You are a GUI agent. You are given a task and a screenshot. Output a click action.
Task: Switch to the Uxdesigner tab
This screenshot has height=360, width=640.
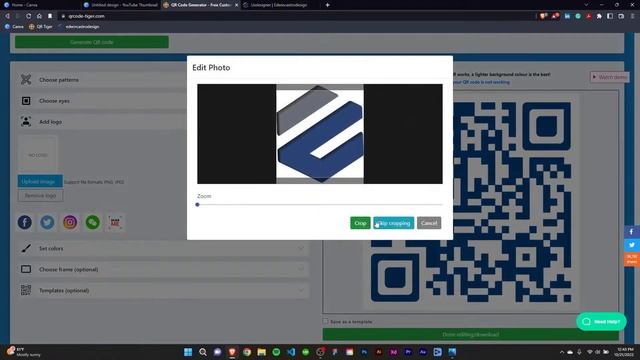[280, 5]
